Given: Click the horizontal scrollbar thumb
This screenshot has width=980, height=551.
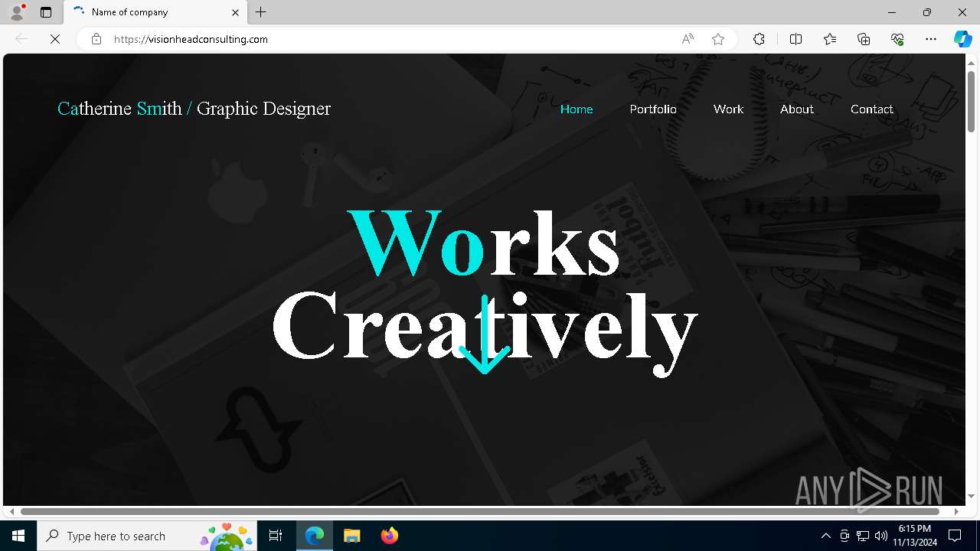Looking at the screenshot, I should 480,511.
